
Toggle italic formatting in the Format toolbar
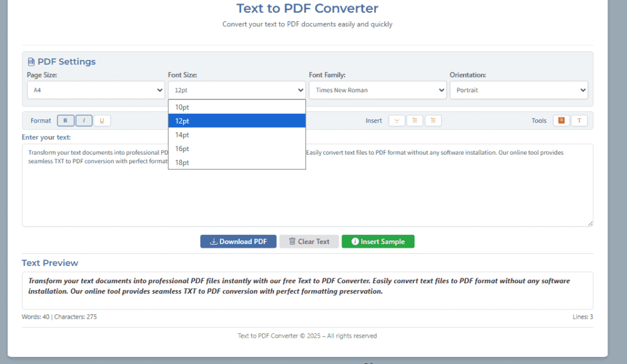click(x=83, y=121)
